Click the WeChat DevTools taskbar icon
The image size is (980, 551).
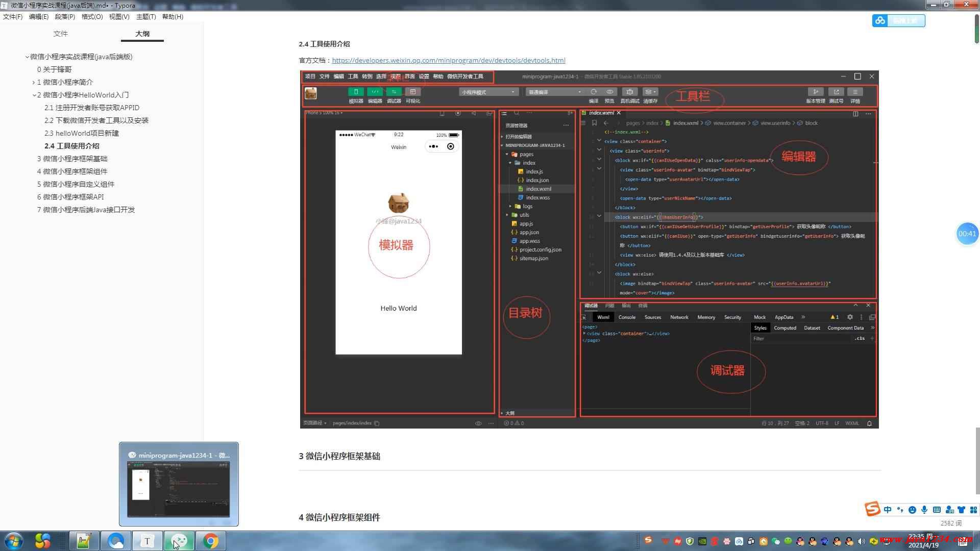[x=179, y=541]
